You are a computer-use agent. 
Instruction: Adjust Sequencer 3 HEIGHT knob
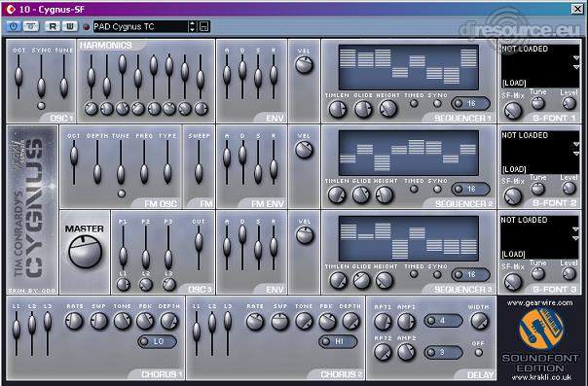click(385, 280)
